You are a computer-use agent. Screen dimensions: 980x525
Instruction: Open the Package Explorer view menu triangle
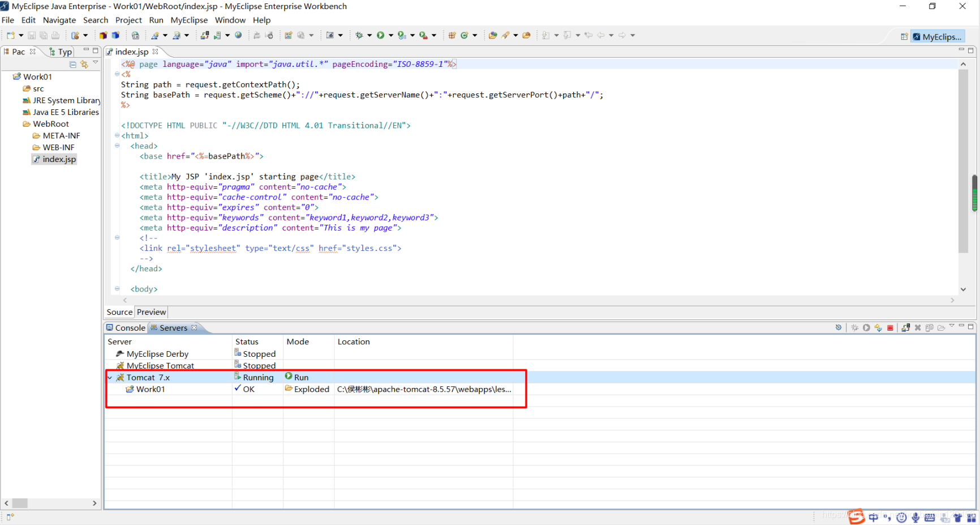point(96,63)
